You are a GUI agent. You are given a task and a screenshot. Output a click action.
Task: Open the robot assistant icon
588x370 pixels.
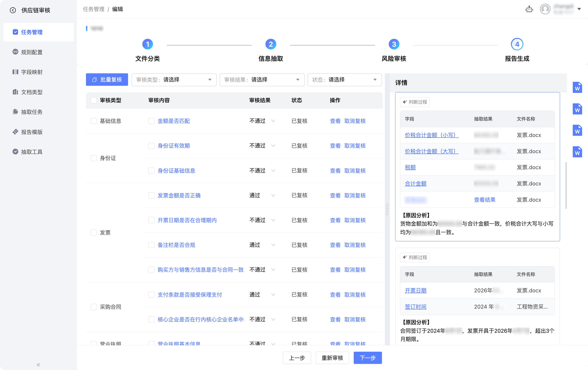(529, 9)
